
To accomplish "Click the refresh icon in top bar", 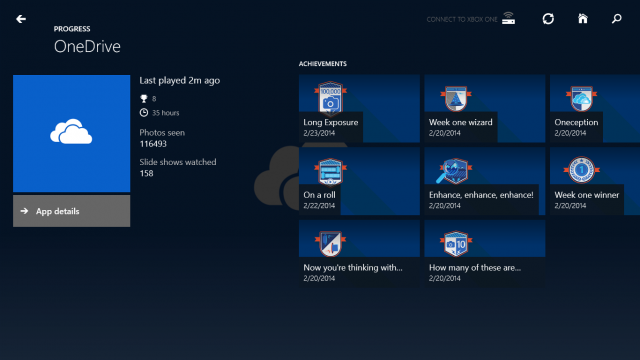I will [x=548, y=19].
